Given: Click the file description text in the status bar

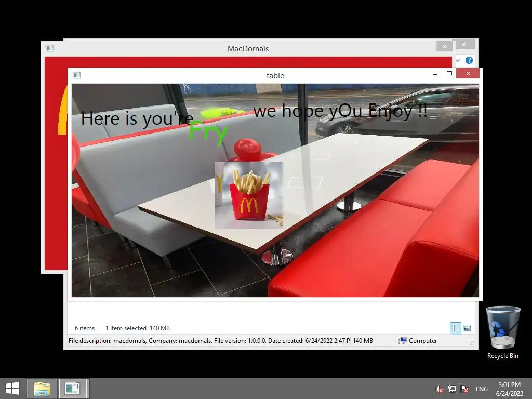Looking at the screenshot, I should coord(209,341).
